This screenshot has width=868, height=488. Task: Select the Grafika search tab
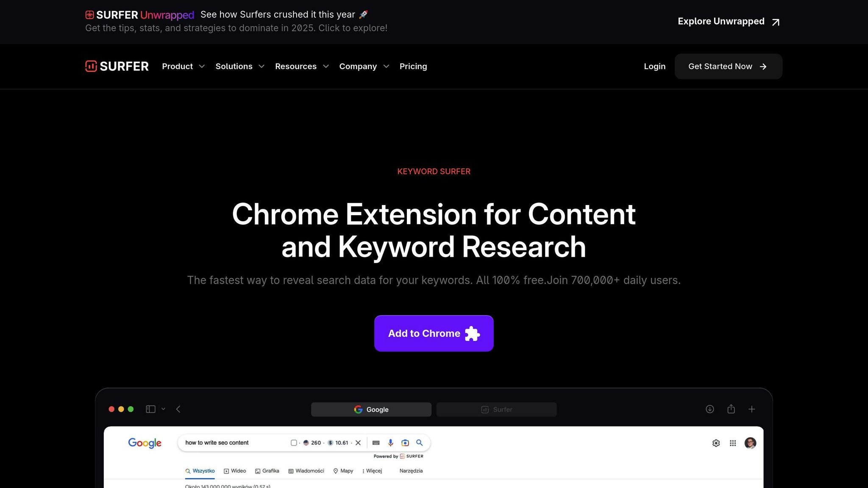click(x=267, y=471)
